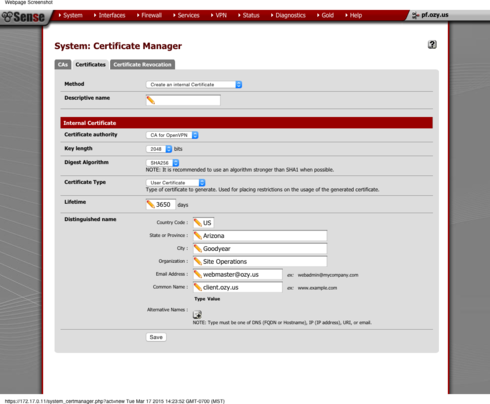Select a Digest Algorithm from dropdown
The image size is (490, 404).
[x=162, y=163]
